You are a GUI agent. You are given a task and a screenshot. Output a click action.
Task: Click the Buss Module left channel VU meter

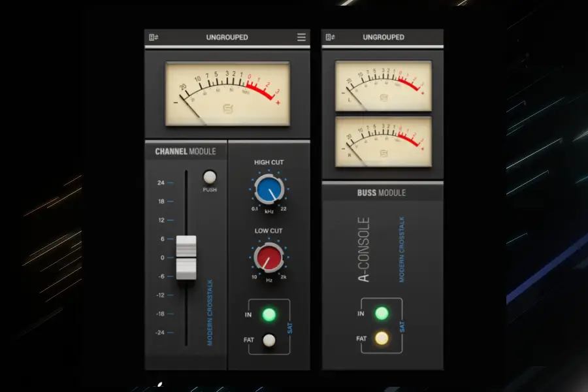[x=384, y=86]
